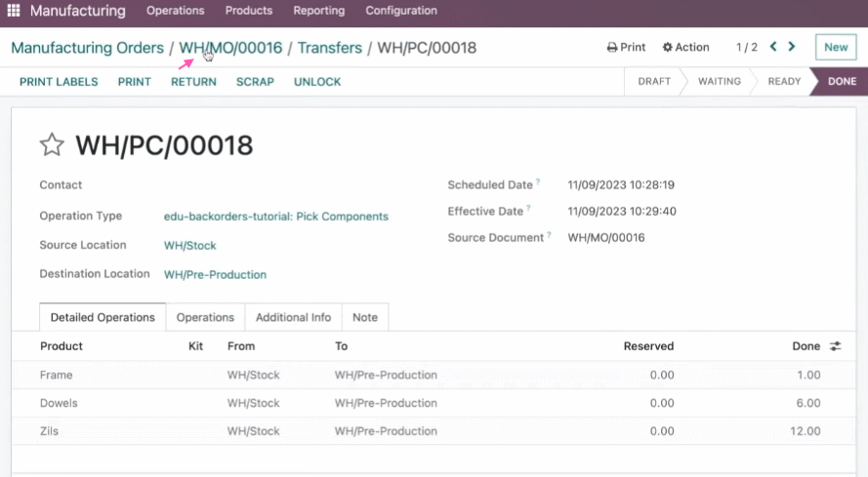This screenshot has height=477, width=868.
Task: Open the Operations top menu
Action: (176, 11)
